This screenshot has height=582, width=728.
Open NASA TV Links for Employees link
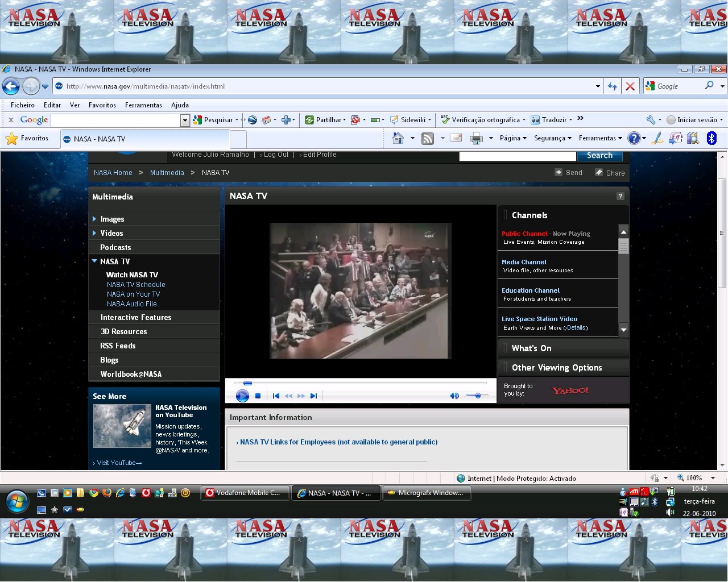[338, 442]
